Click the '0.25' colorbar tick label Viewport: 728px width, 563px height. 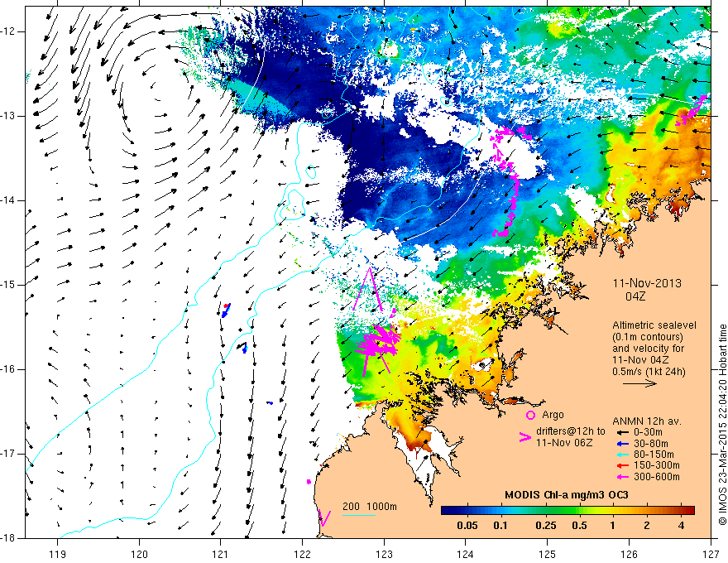tap(545, 526)
